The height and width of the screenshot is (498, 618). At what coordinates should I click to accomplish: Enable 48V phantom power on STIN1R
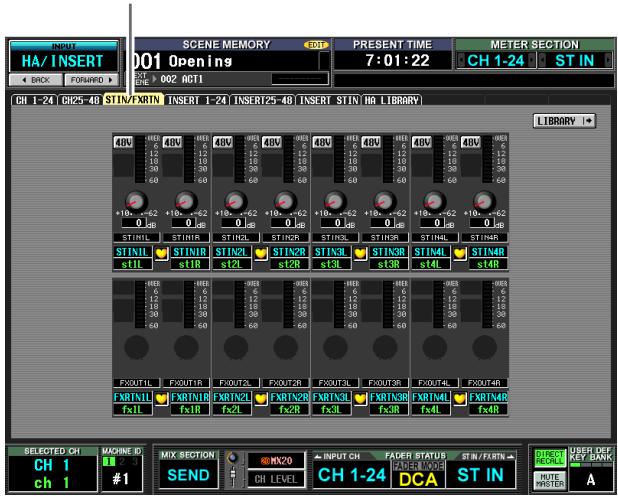[x=173, y=142]
